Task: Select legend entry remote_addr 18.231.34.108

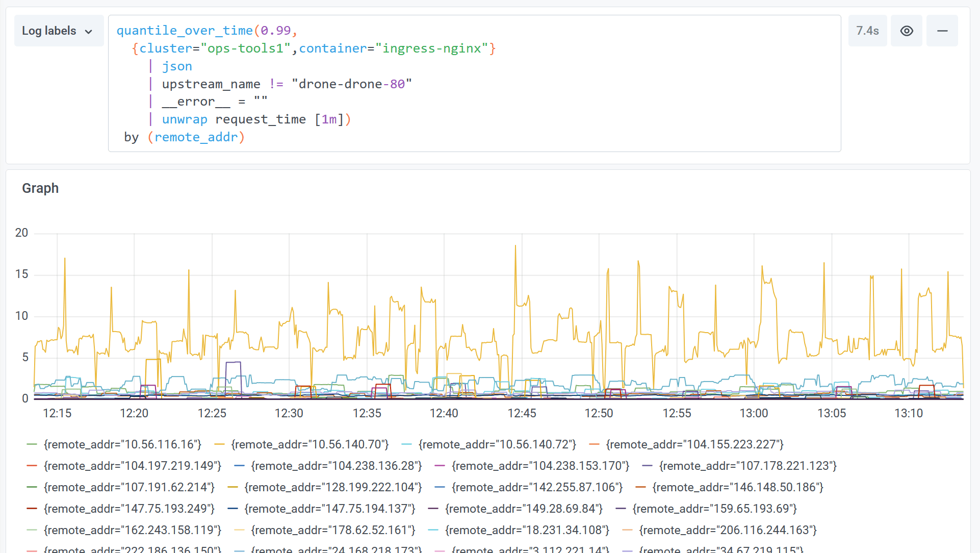Action: pyautogui.click(x=527, y=530)
